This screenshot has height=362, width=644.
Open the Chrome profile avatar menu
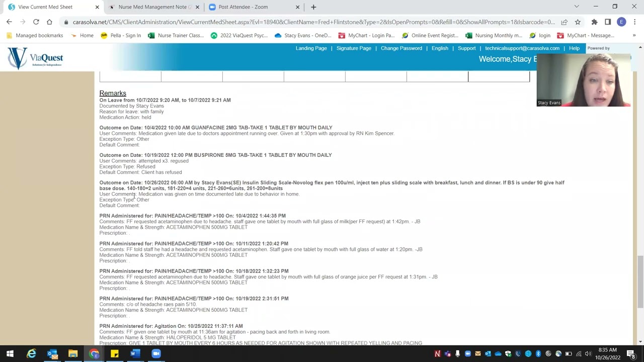[621, 22]
